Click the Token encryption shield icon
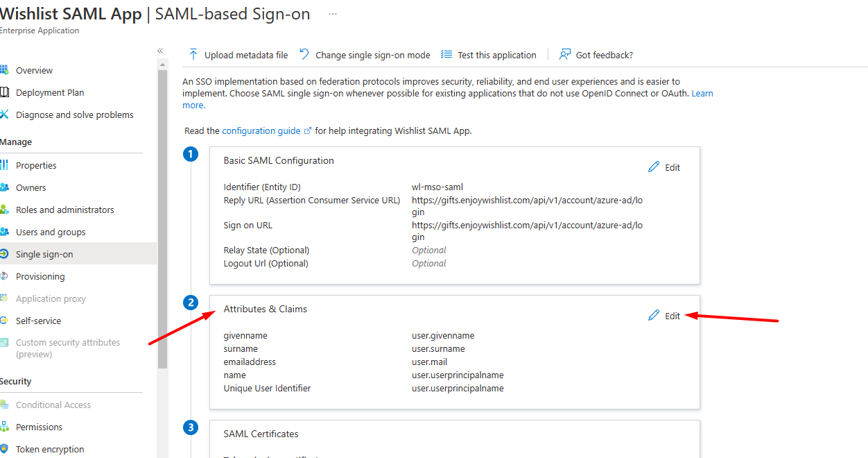The image size is (868, 458). [x=4, y=449]
